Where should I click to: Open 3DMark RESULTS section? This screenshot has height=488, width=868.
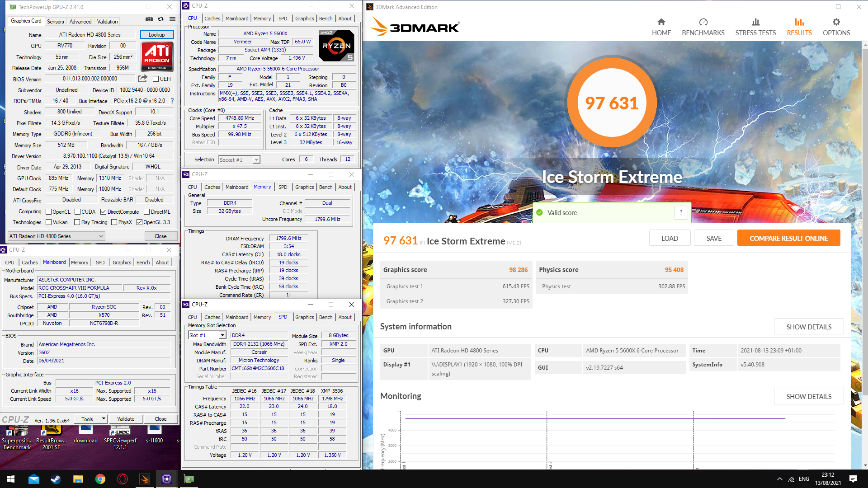click(x=799, y=27)
